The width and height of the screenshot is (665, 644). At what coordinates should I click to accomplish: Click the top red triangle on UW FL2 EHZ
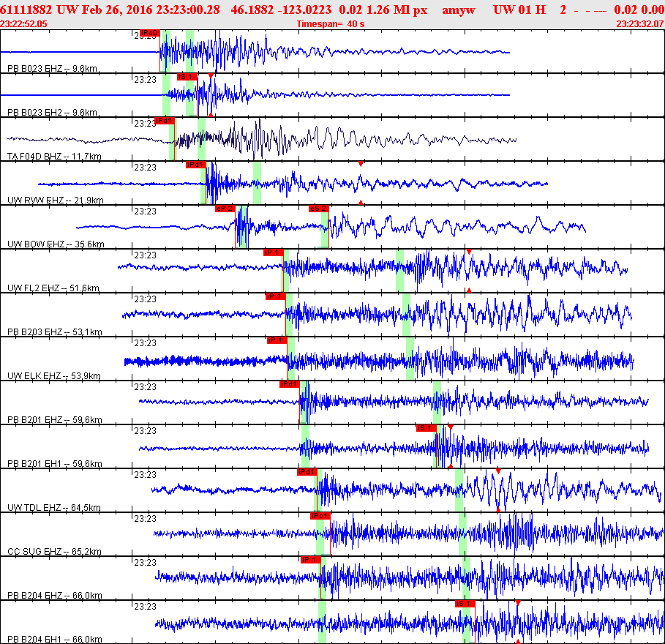tap(469, 252)
